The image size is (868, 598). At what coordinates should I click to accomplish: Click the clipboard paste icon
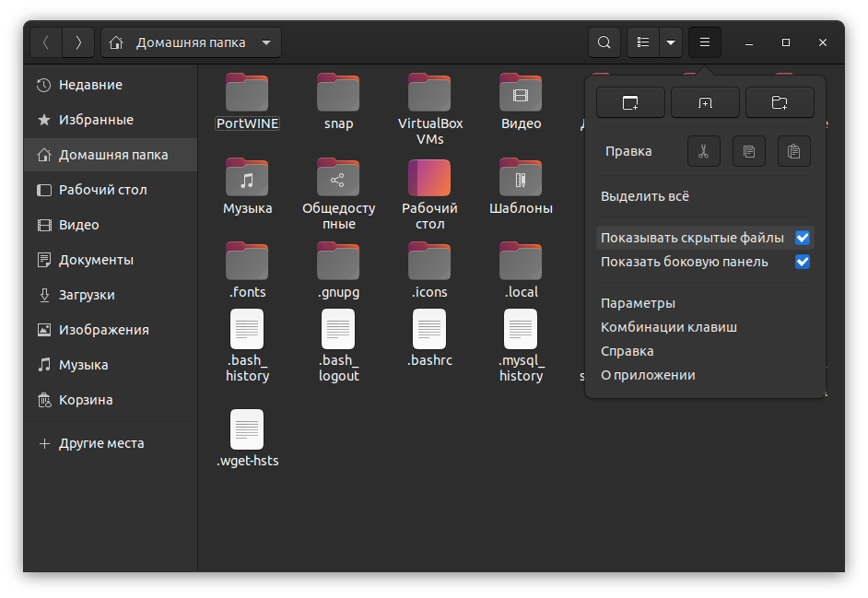pos(794,151)
